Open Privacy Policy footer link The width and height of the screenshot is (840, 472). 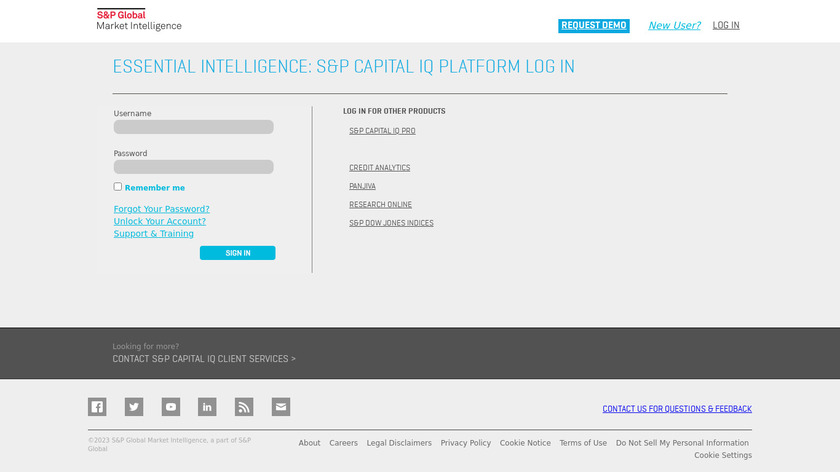point(466,443)
